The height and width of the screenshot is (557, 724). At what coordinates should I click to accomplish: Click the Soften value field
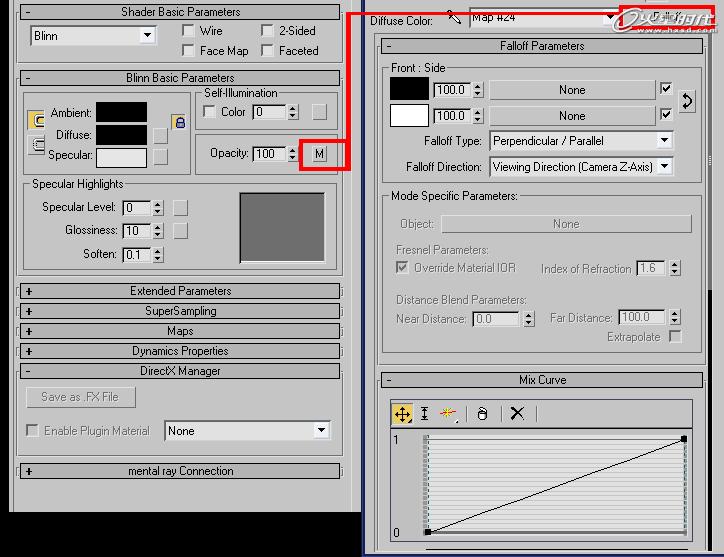click(137, 254)
